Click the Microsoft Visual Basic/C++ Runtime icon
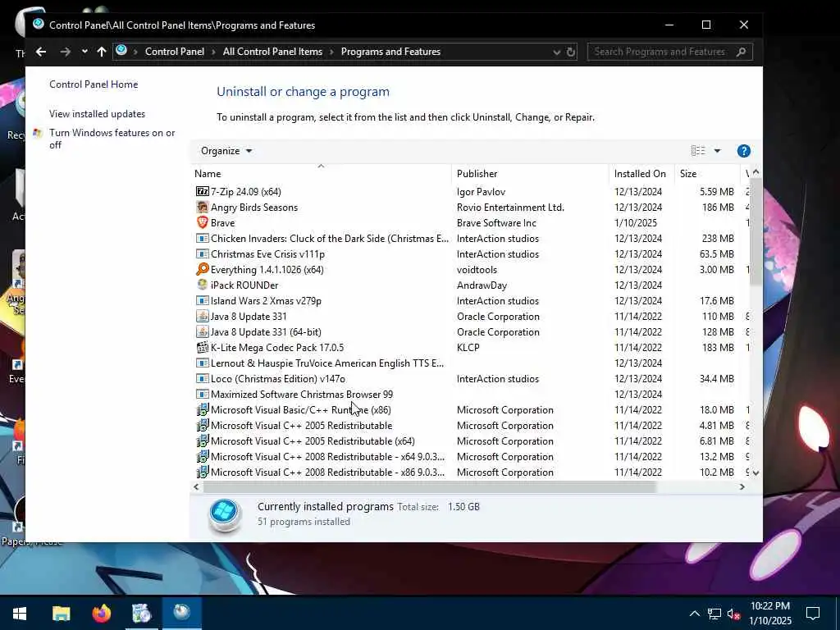 pos(202,409)
